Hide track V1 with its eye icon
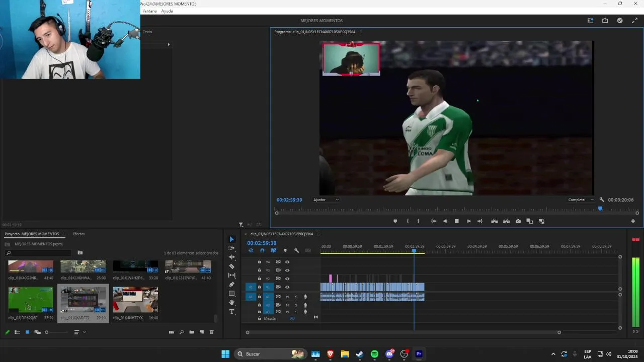The height and width of the screenshot is (362, 644). [x=287, y=287]
